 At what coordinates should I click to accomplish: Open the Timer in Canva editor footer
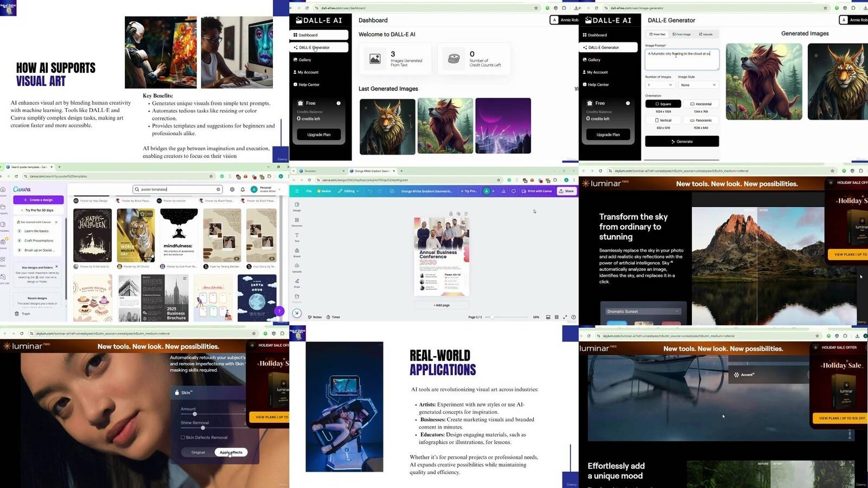click(x=333, y=317)
